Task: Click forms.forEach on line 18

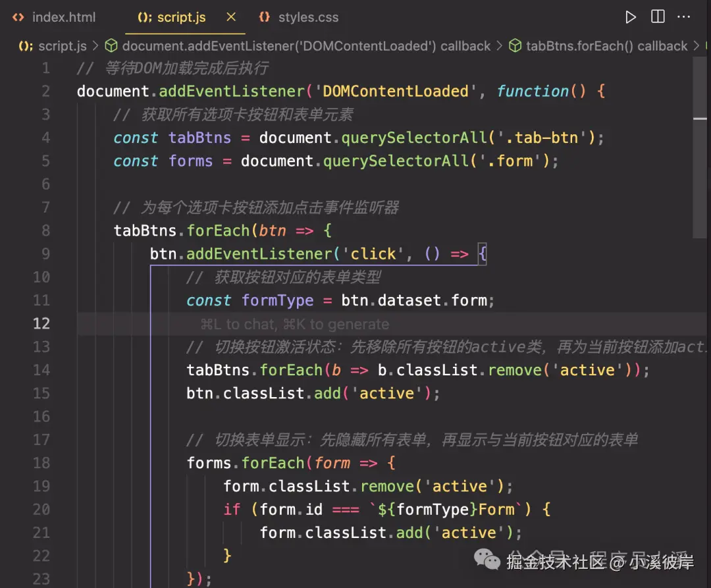Action: [x=246, y=463]
